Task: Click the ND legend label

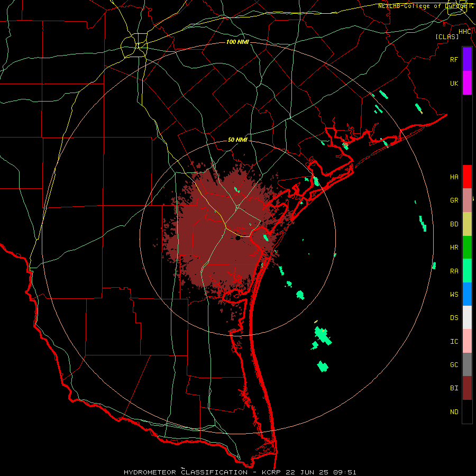Action: (x=454, y=412)
